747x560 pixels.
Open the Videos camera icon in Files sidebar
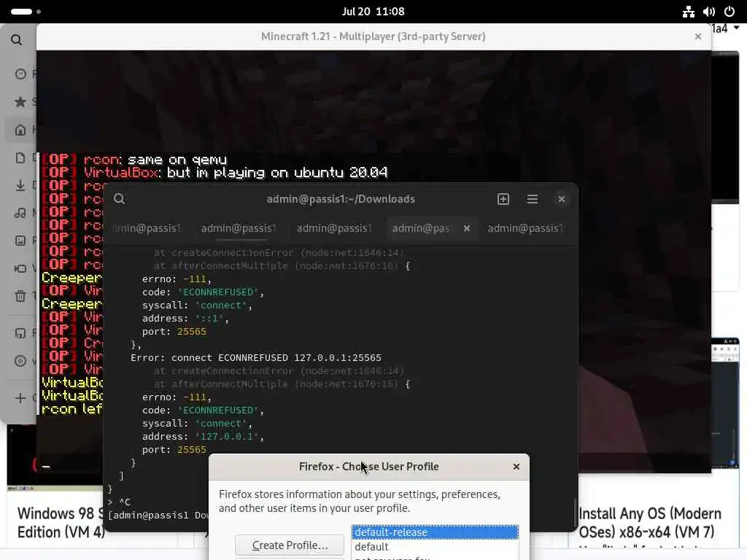tap(20, 268)
